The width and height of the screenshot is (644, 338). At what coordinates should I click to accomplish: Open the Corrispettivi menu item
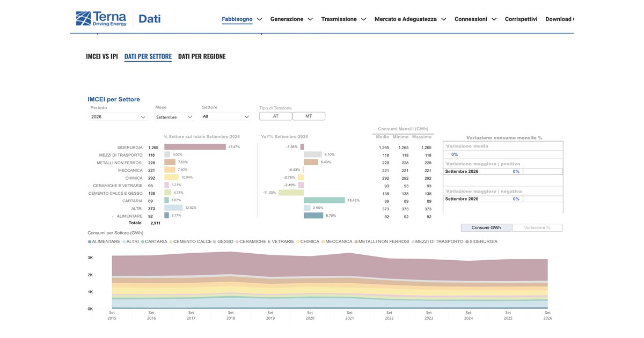[521, 19]
